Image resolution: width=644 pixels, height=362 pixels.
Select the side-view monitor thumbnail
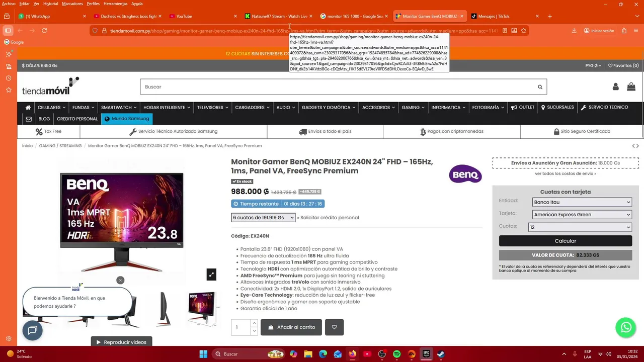coord(164,309)
